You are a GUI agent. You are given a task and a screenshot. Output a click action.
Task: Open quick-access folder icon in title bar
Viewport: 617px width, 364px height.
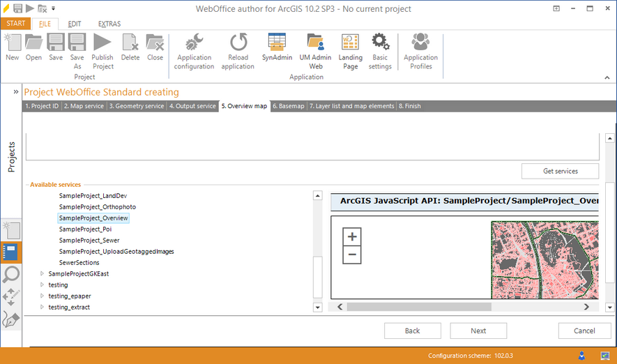pos(42,8)
